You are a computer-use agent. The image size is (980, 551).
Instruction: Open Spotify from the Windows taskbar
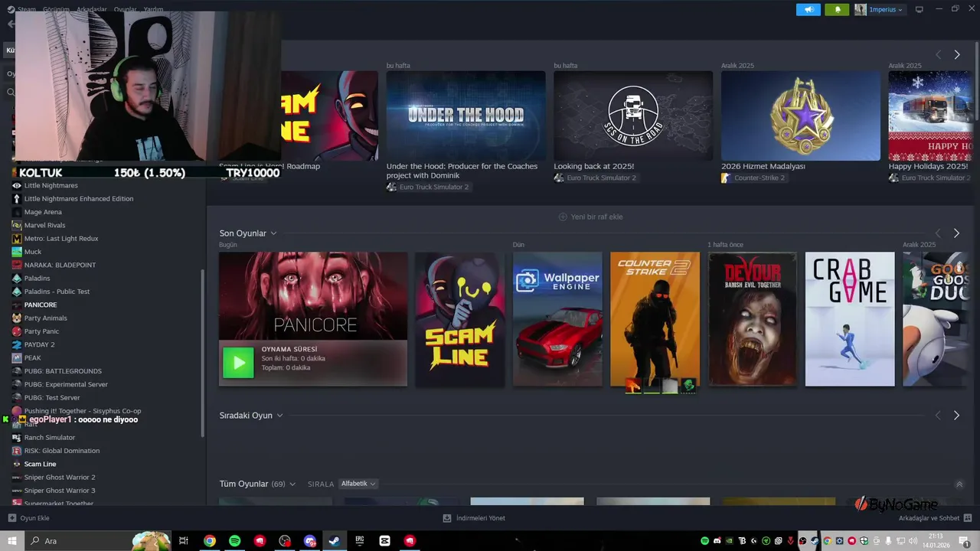click(234, 541)
